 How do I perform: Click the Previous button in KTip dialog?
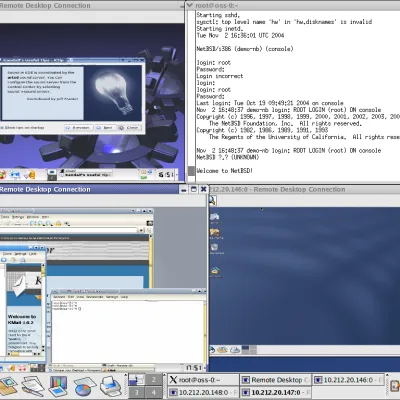click(78, 128)
